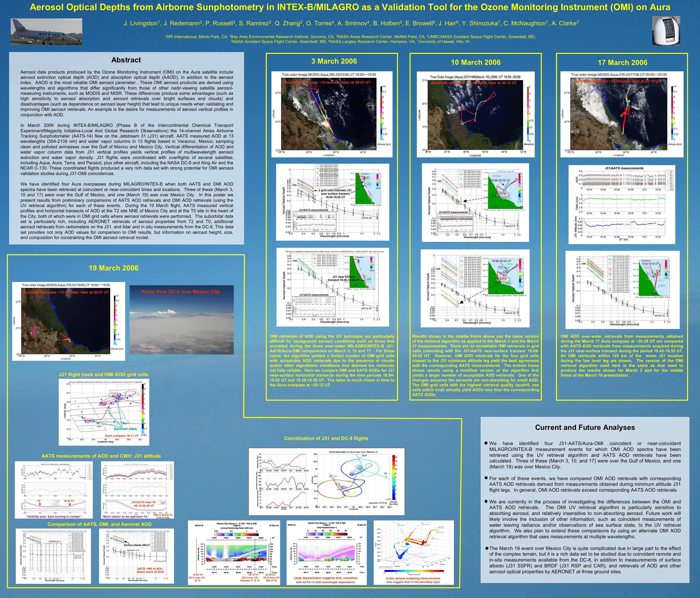Viewport: 700px width, 598px height.
Task: Click the Aeronet sites label
Action: pyautogui.click(x=125, y=429)
